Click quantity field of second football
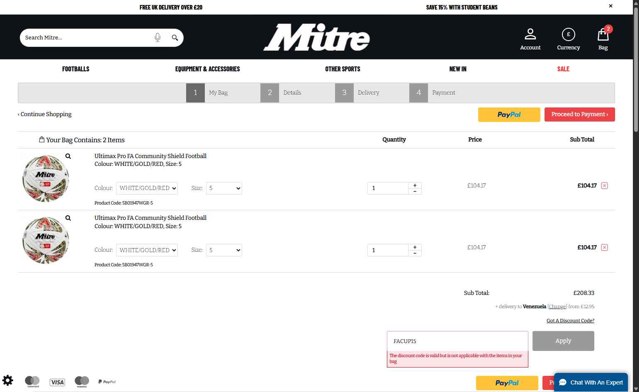 (x=388, y=250)
